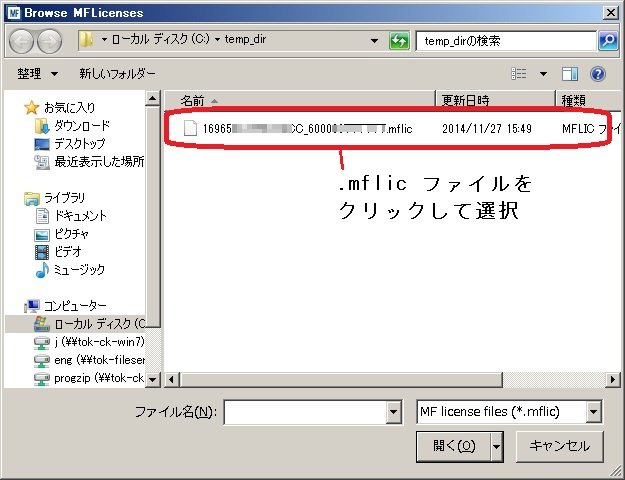Screen dimensions: 625x480
Task: Click the Downloads folder icon
Action: [41, 126]
